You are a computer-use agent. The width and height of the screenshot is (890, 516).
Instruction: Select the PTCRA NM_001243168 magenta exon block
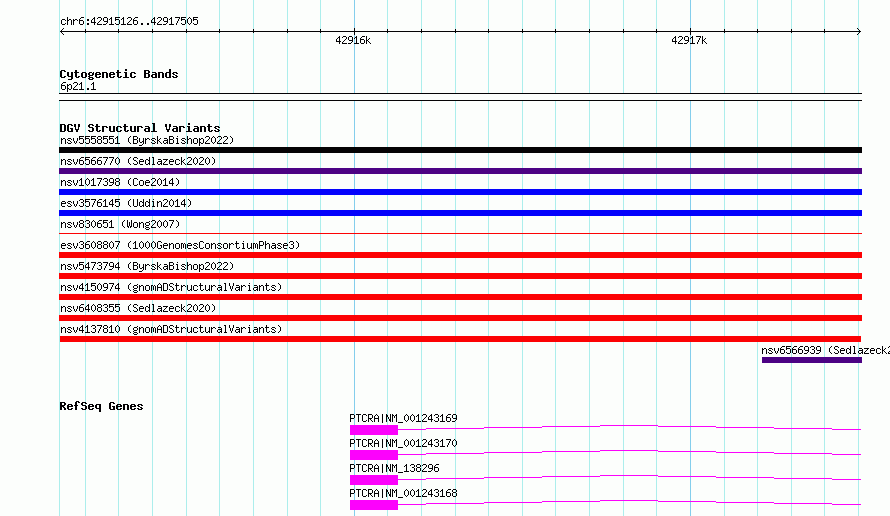click(373, 505)
